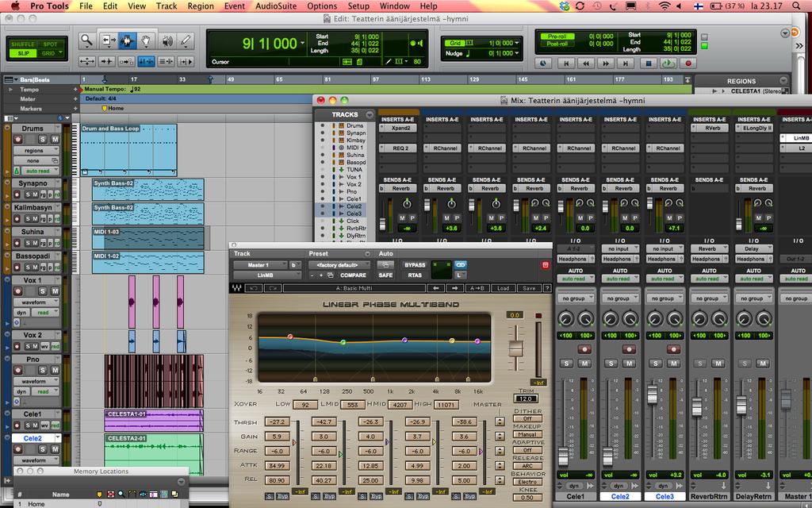The image size is (812, 508).
Task: Open Spotlight search in menu bar
Action: (796, 6)
